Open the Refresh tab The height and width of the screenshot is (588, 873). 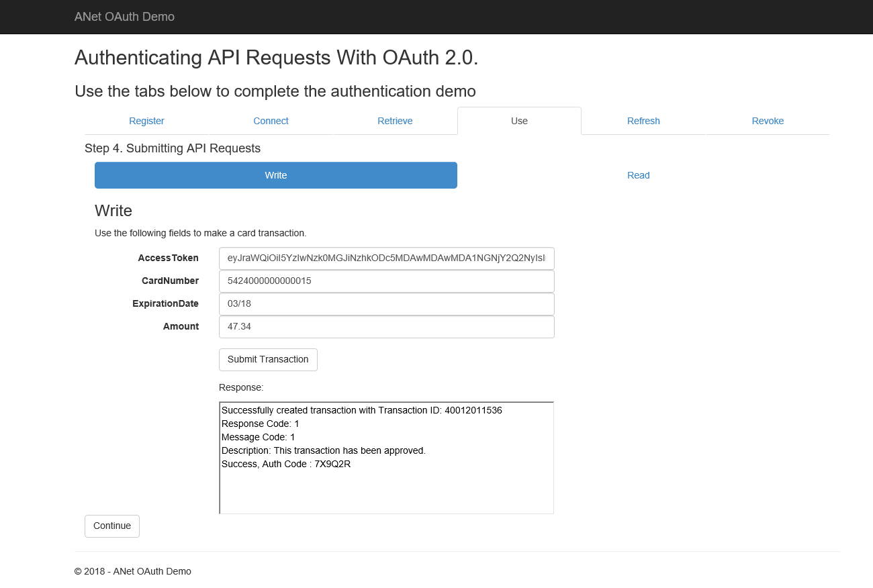point(643,121)
